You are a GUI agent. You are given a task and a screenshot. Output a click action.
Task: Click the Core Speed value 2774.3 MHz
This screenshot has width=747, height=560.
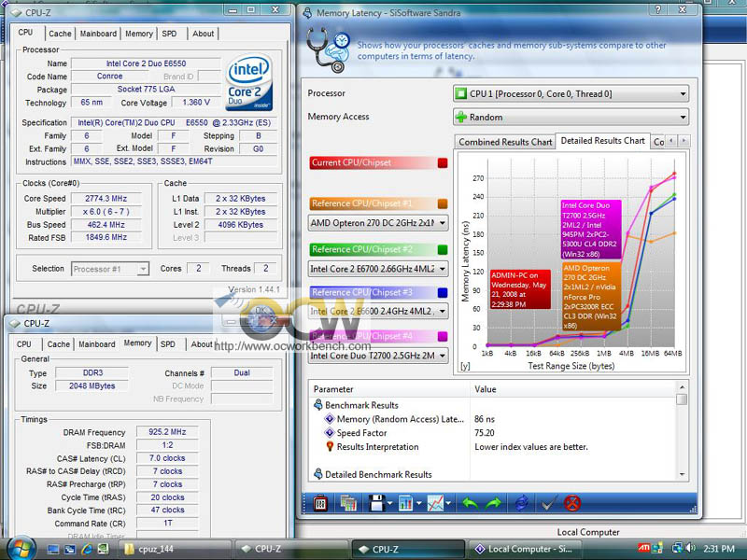click(x=106, y=199)
